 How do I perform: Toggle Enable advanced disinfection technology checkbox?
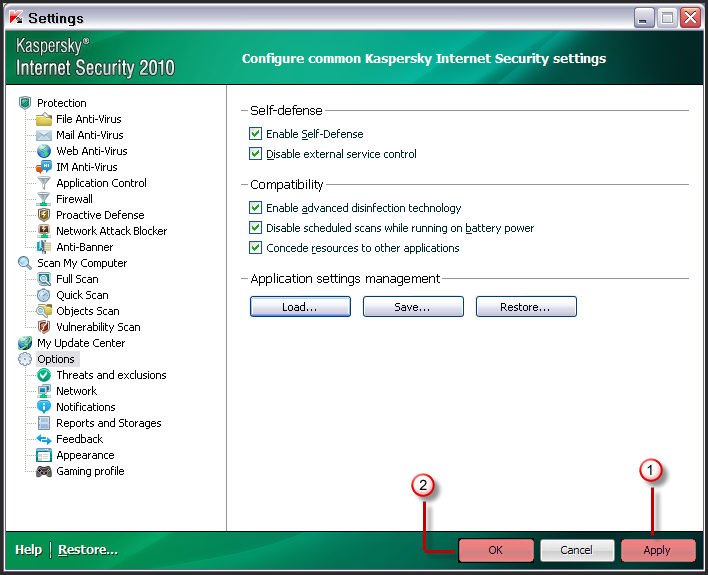pyautogui.click(x=256, y=208)
